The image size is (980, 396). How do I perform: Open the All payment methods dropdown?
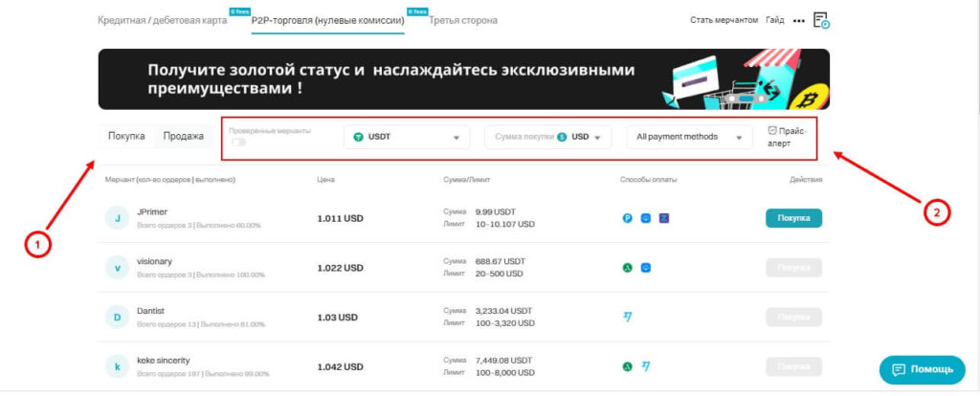(689, 137)
